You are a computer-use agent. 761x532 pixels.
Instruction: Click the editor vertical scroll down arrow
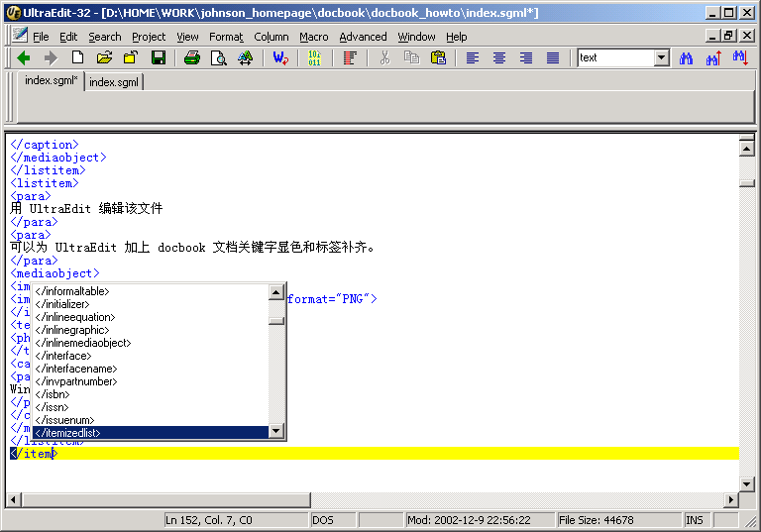tap(747, 483)
